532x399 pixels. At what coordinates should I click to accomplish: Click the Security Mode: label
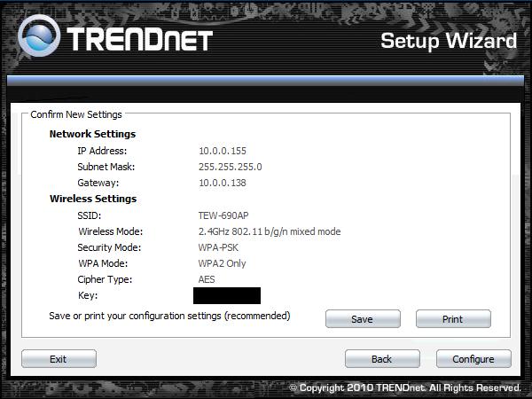coord(109,247)
